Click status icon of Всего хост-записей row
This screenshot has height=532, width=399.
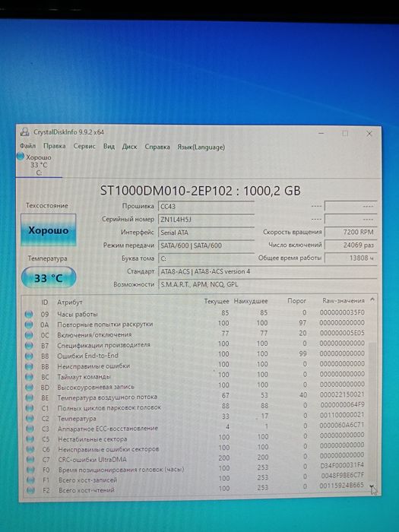coord(30,480)
